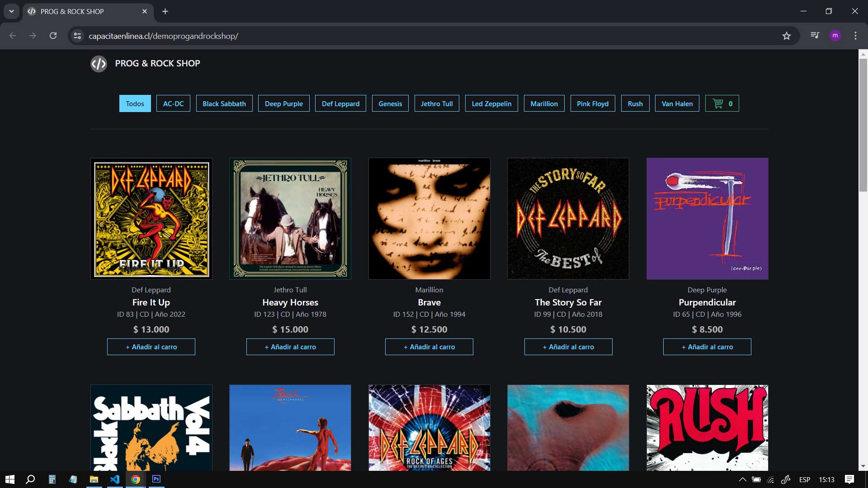Select the Todos filter tab
Viewport: 868px width, 488px height.
pos(135,103)
